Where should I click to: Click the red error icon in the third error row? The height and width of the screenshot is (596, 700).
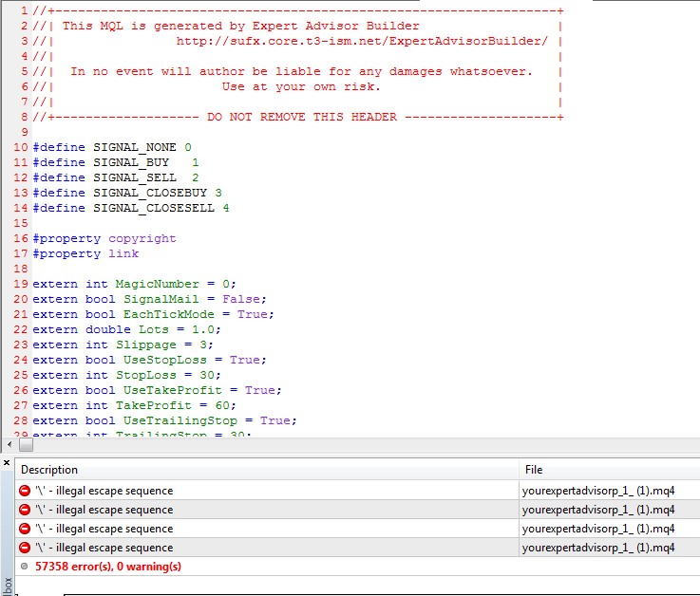pyautogui.click(x=25, y=529)
